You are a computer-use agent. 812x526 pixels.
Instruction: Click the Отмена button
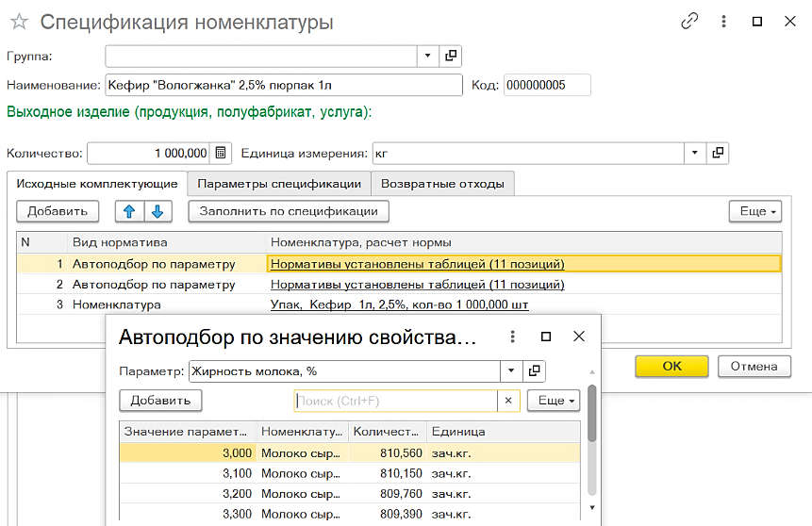pyautogui.click(x=754, y=366)
